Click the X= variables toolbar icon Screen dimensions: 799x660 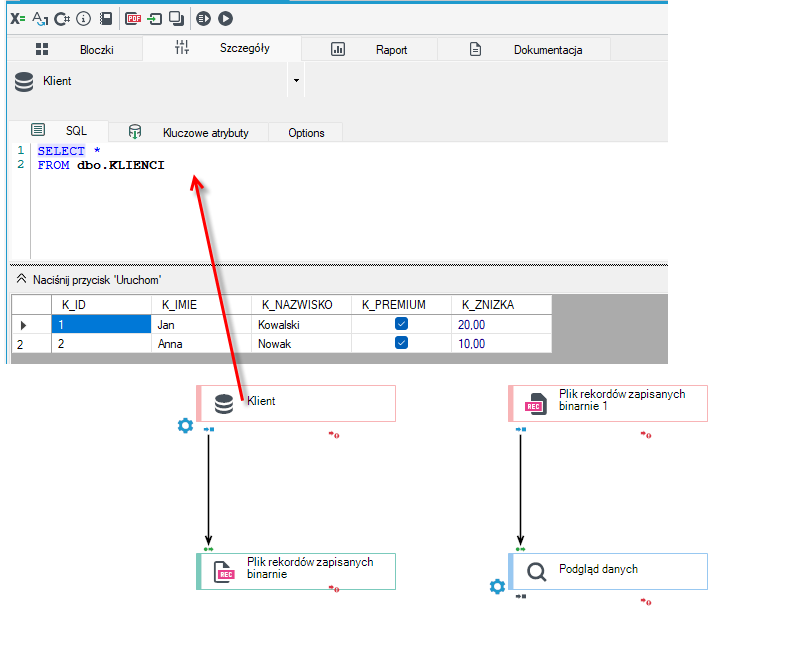click(x=18, y=19)
